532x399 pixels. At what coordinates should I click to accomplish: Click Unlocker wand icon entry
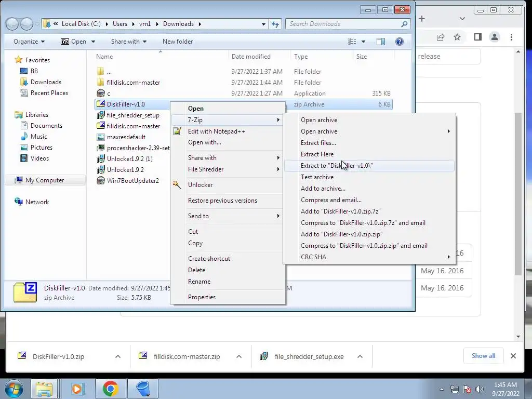tap(228, 185)
